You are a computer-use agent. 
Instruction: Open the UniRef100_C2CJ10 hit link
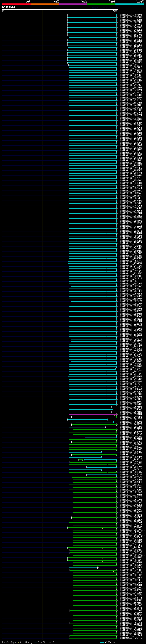point(131,454)
